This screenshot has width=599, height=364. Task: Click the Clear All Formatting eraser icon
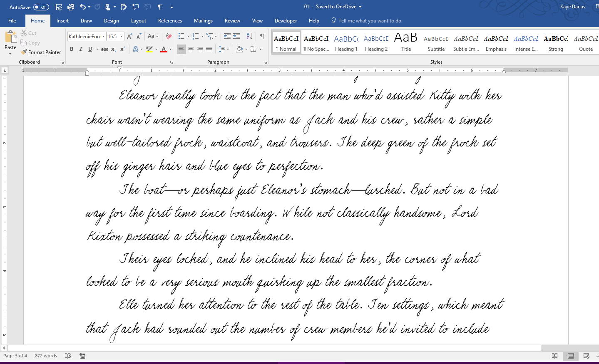(x=169, y=36)
